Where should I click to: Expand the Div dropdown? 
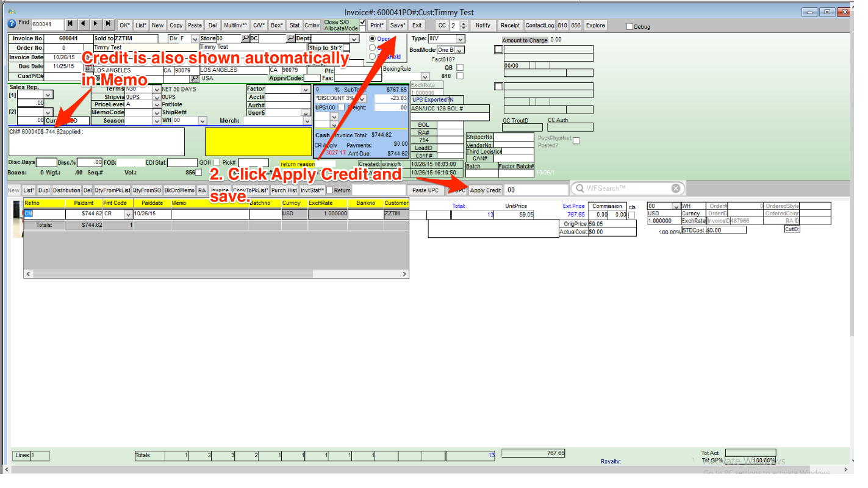195,38
